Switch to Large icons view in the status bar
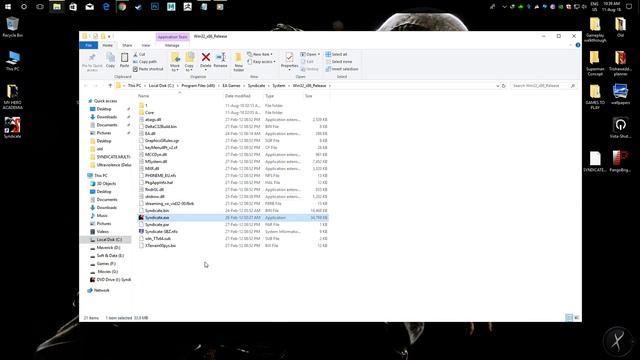The image size is (640, 360). (576, 318)
